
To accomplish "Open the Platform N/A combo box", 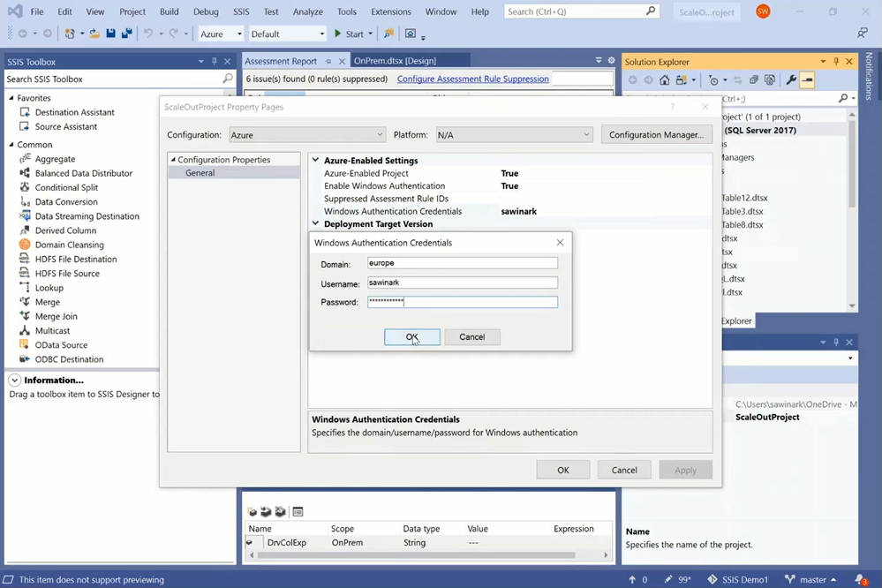I will coord(514,135).
